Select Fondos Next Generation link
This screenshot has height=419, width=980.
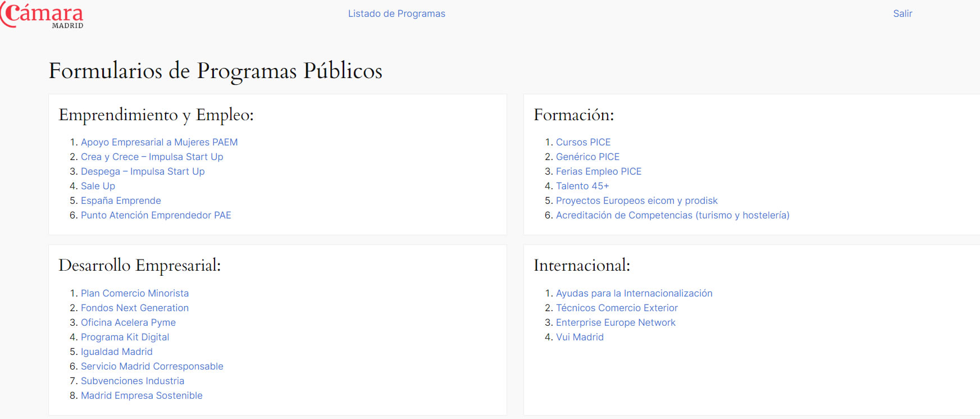135,308
